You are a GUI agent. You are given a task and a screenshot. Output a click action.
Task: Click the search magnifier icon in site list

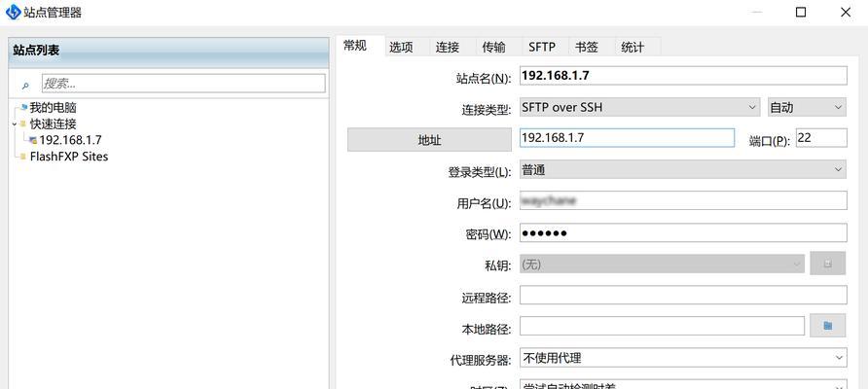pos(25,86)
